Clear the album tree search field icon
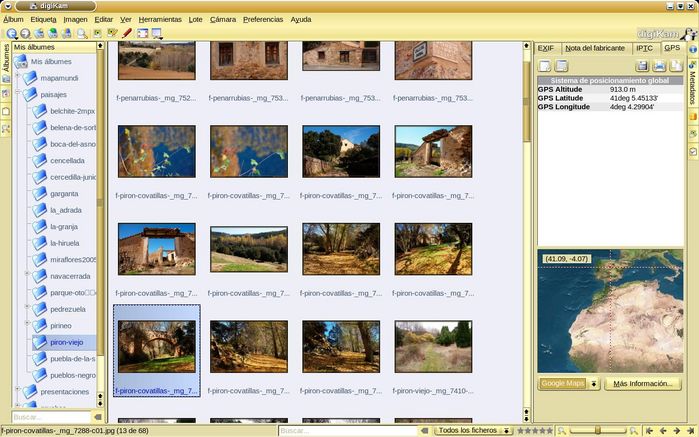The height and width of the screenshot is (437, 699). 97,417
